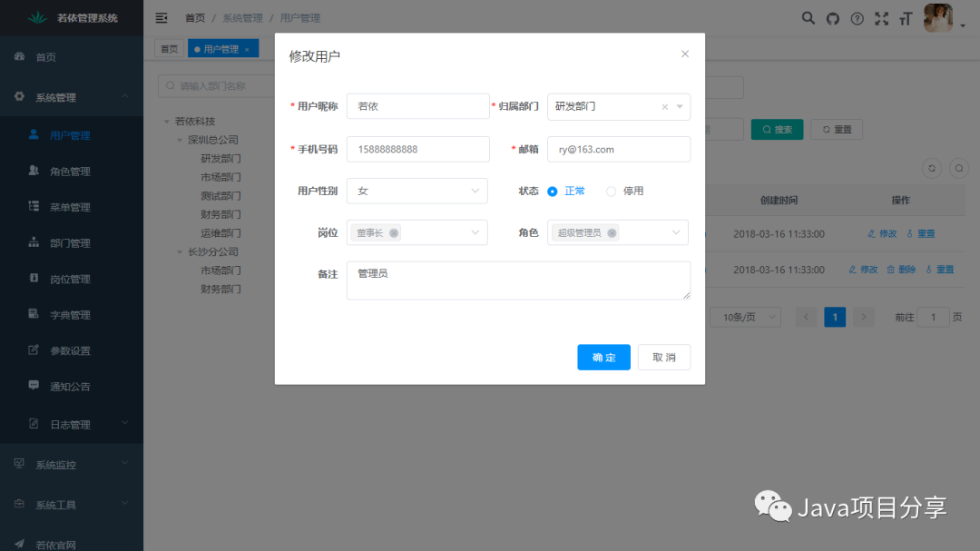Select the 正常 status radio button
The width and height of the screenshot is (980, 551).
click(553, 192)
